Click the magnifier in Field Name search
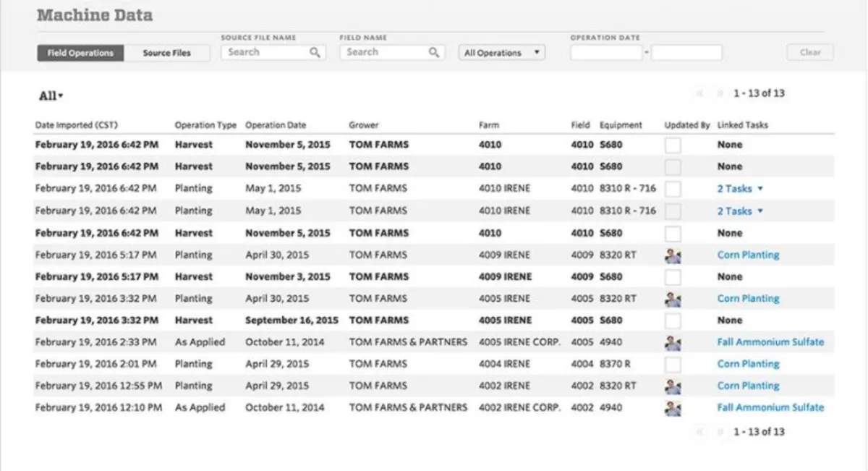 [x=434, y=53]
